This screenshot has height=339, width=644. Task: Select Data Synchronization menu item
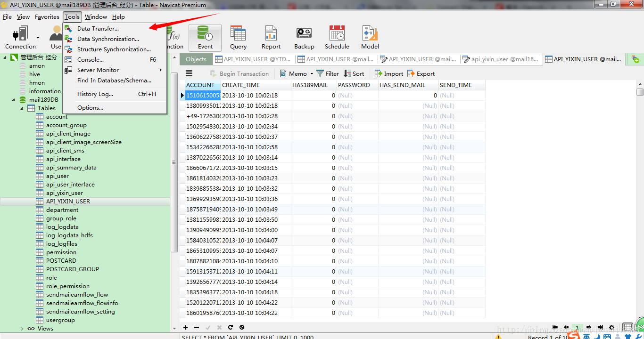pos(115,39)
